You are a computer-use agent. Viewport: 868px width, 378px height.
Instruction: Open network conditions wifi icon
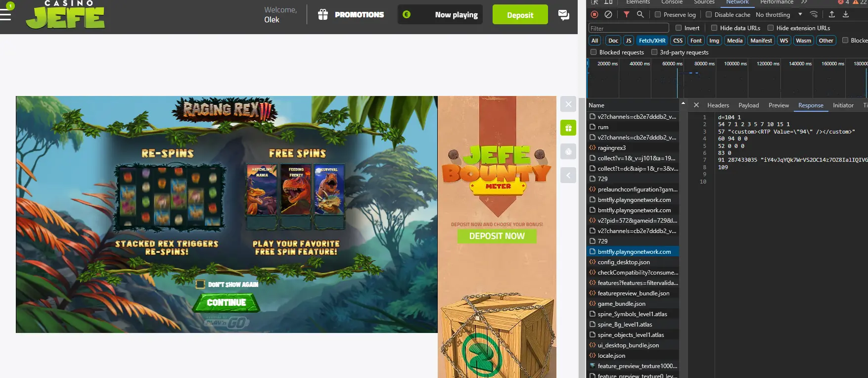pos(814,14)
